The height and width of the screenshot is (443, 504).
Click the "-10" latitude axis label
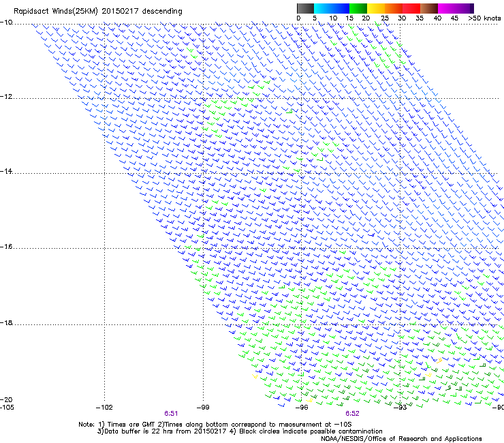click(6, 22)
